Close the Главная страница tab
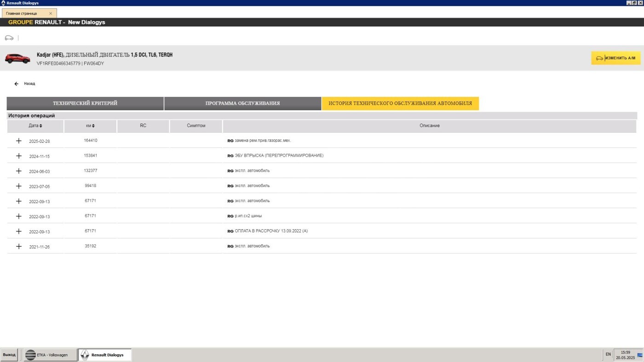This screenshot has height=362, width=644. tap(51, 13)
